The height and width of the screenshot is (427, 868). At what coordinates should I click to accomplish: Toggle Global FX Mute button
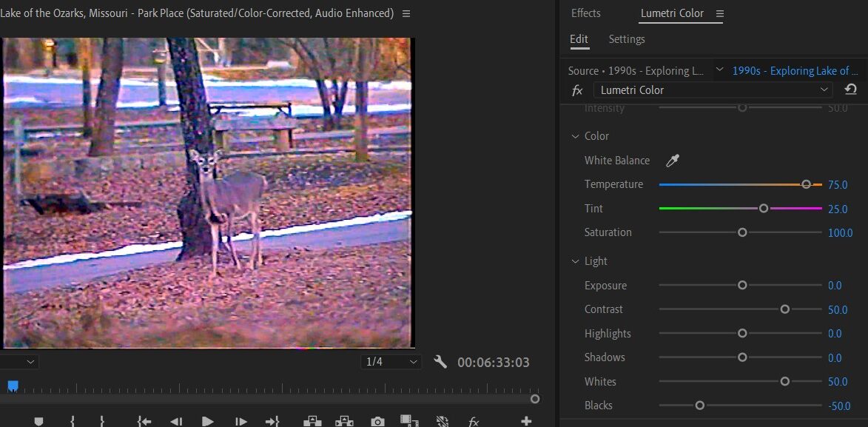[x=474, y=422]
